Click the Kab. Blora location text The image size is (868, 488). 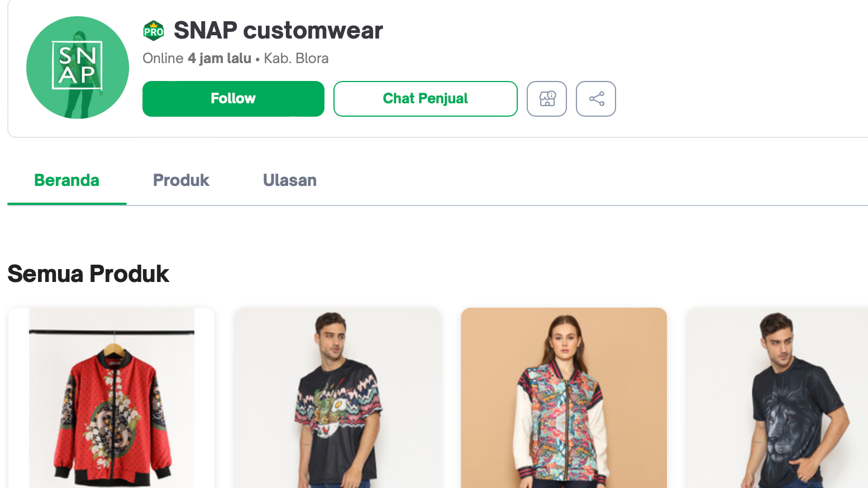pos(296,58)
